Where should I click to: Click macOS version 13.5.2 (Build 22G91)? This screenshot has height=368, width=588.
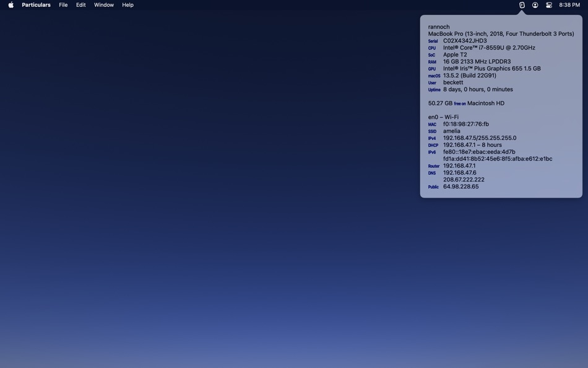[x=470, y=76]
